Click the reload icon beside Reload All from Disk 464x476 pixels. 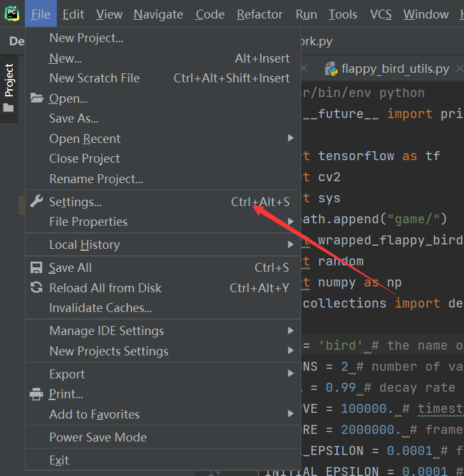tap(36, 288)
